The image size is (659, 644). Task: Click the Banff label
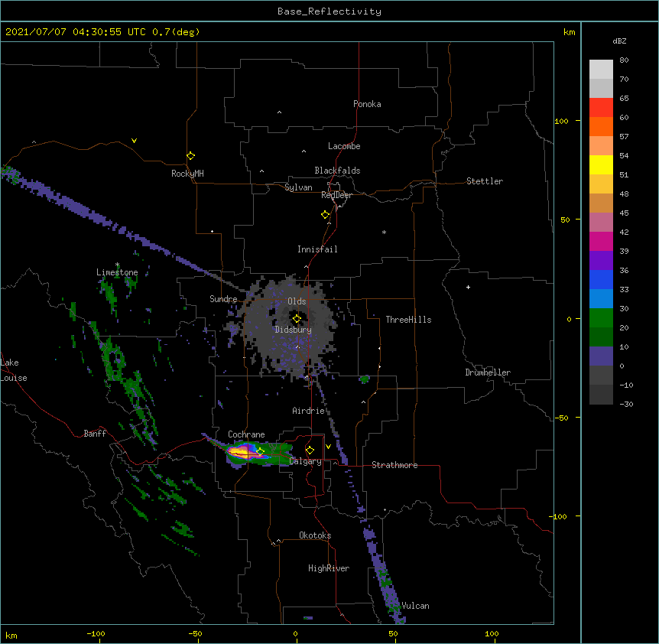[x=95, y=434]
